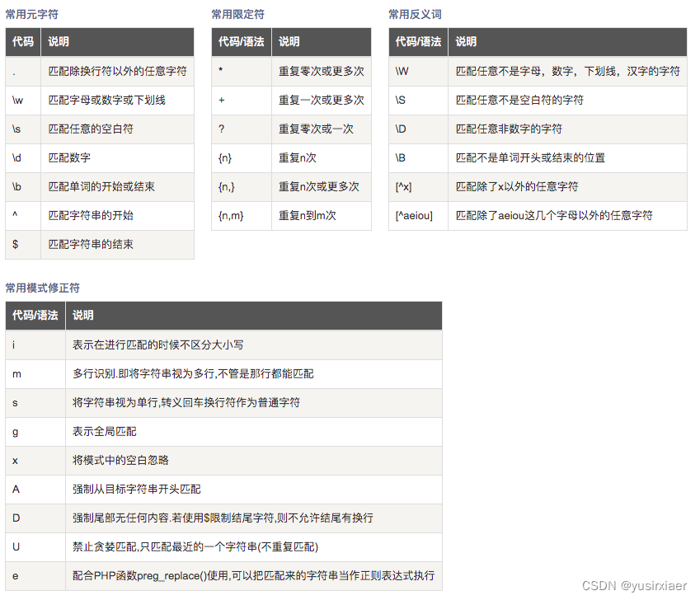Click the '\S' antonym code cell
The height and width of the screenshot is (600, 700).
point(418,101)
